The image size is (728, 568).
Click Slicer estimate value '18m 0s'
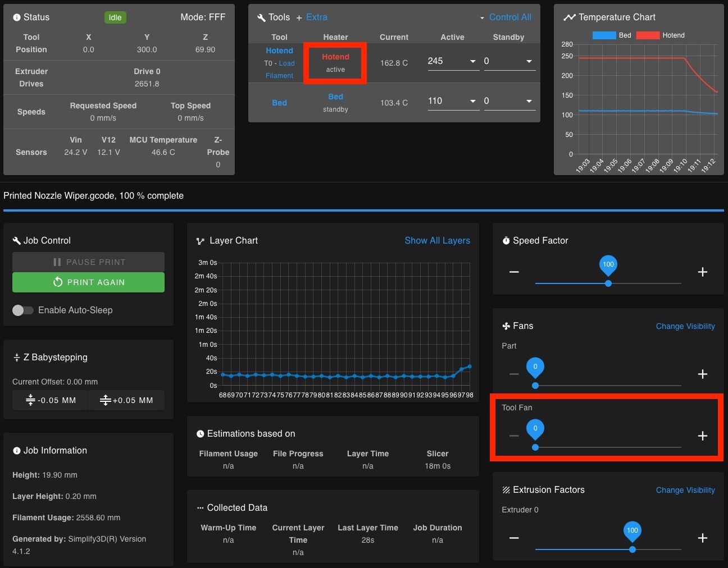coord(438,466)
